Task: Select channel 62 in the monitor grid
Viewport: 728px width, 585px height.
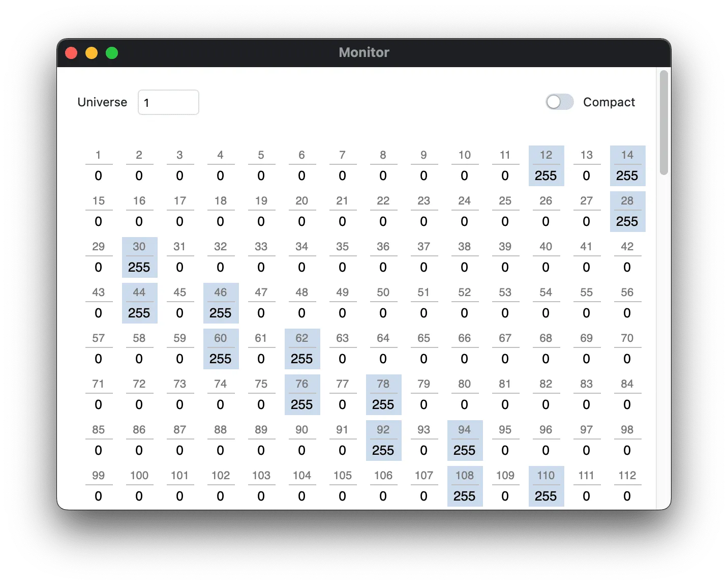Action: pyautogui.click(x=302, y=349)
